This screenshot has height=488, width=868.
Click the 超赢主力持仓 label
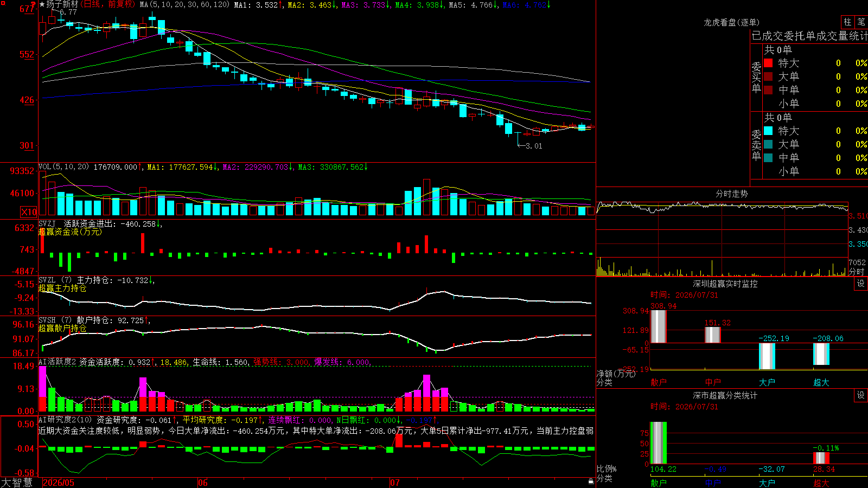coord(62,288)
